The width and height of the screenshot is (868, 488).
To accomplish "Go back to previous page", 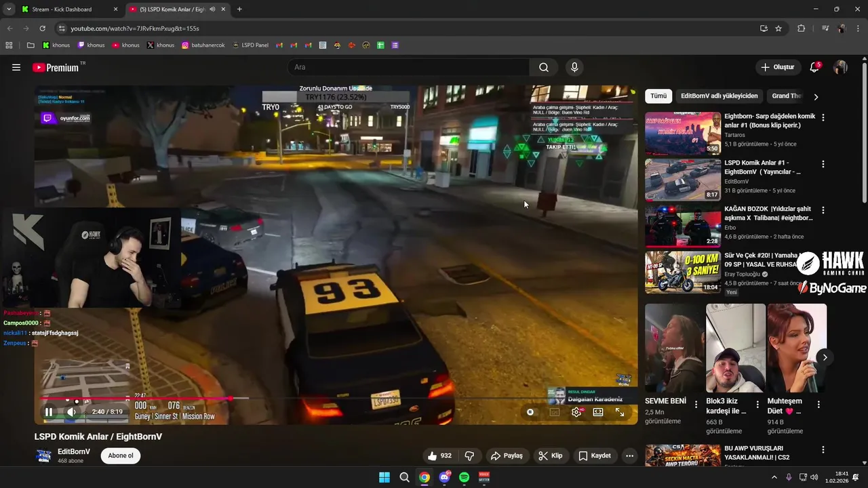I will (10, 28).
